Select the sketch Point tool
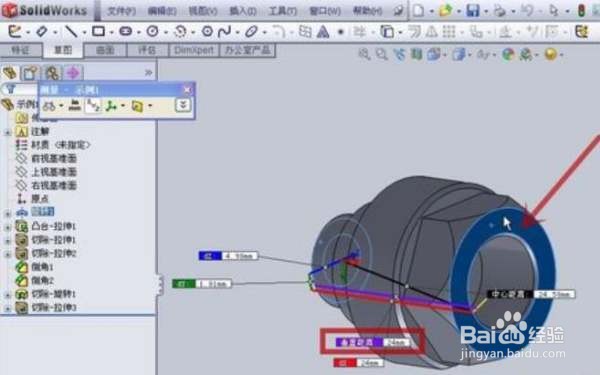Viewport: 600px width, 375px height. click(x=341, y=32)
